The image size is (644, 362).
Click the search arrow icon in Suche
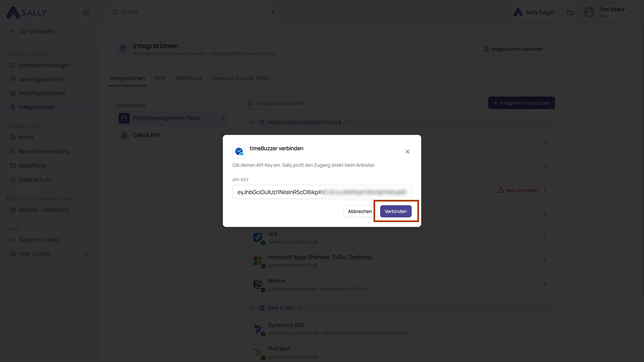pos(272,12)
